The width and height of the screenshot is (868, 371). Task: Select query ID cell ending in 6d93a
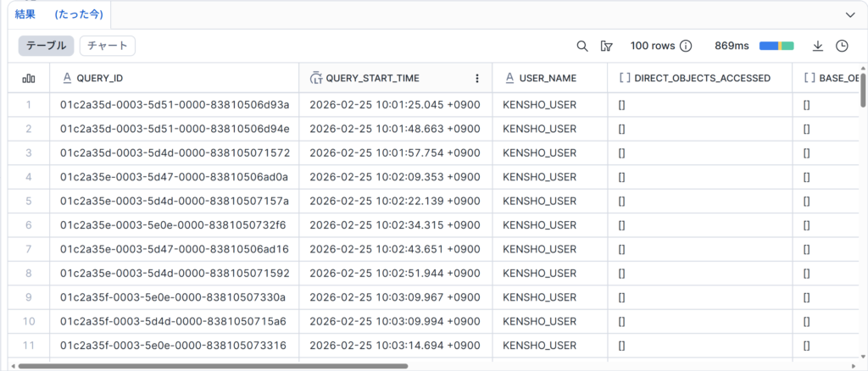pos(175,105)
